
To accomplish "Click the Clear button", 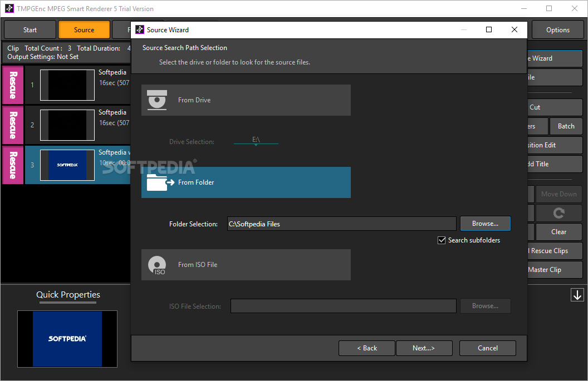I will click(558, 232).
